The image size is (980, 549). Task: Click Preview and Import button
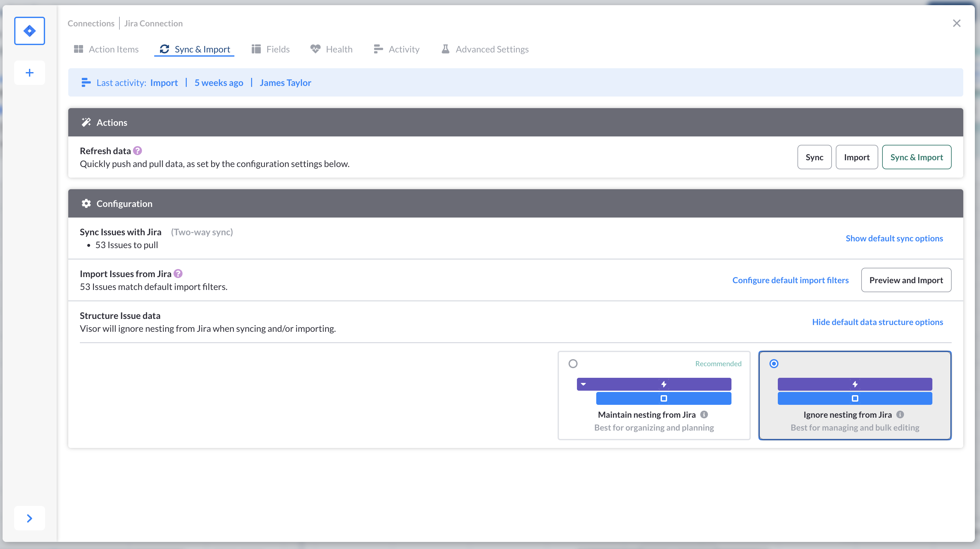point(906,280)
